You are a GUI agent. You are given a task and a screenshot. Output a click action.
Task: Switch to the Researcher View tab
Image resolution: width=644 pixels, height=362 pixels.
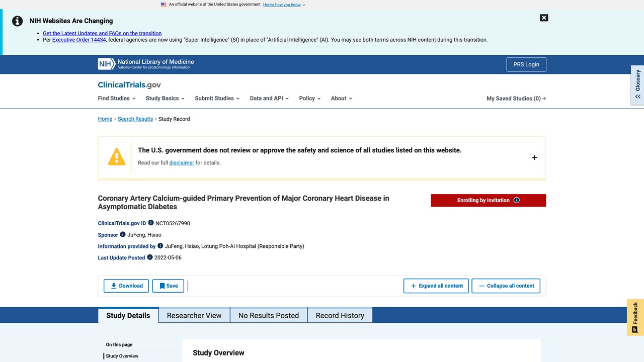pyautogui.click(x=194, y=315)
